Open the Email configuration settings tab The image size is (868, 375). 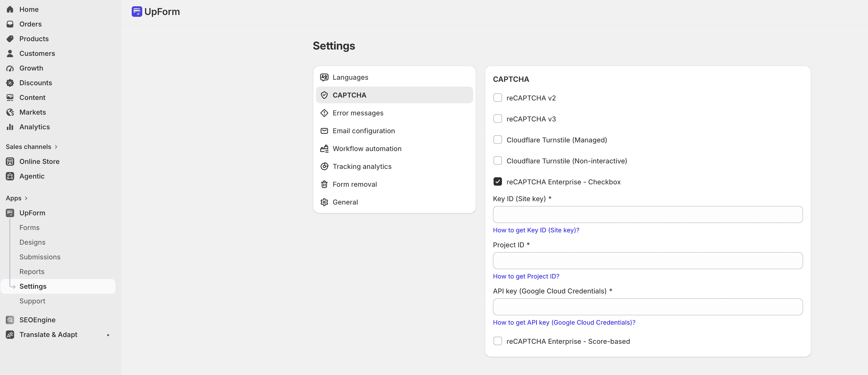[394, 131]
